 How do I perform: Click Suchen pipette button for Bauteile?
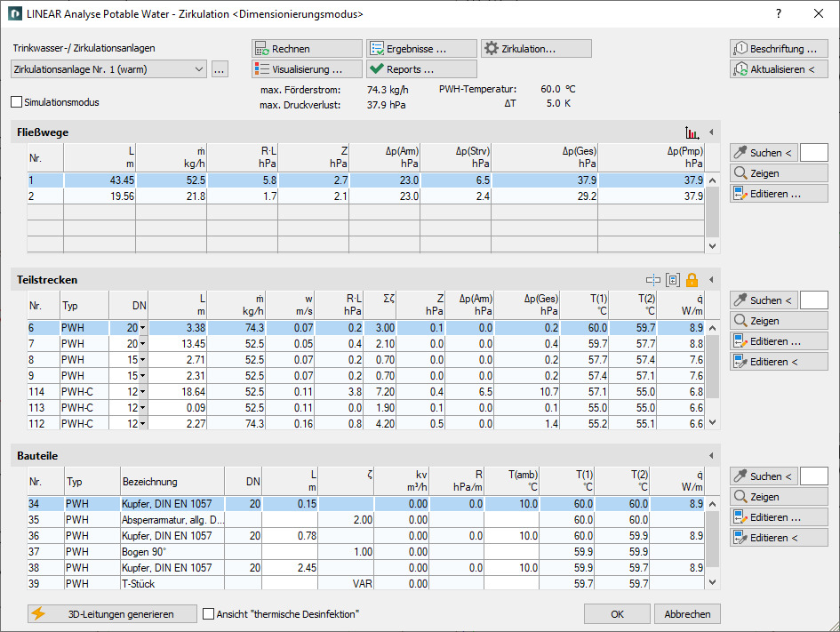[764, 476]
